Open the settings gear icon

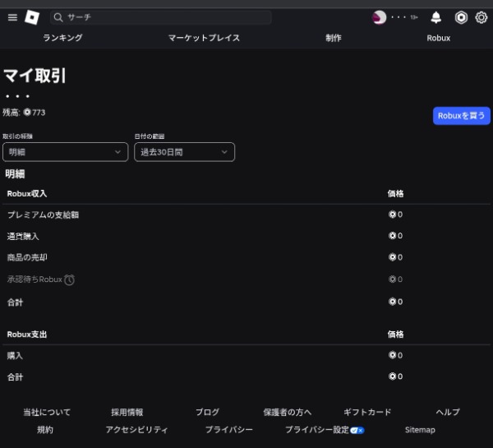(481, 17)
